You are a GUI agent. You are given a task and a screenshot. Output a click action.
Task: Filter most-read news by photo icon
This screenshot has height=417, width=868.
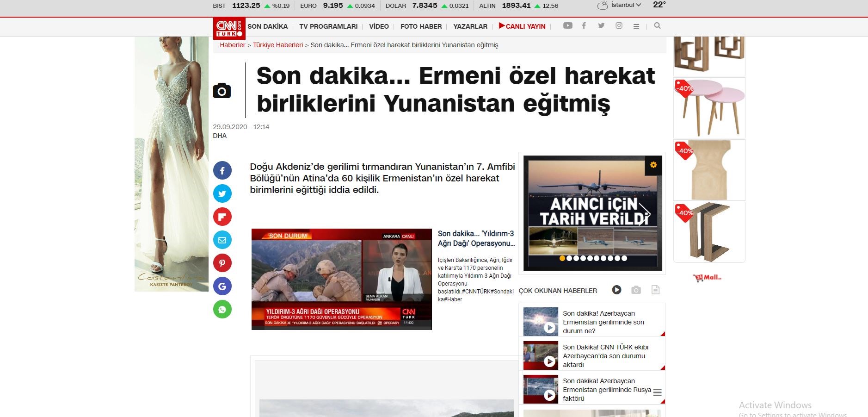click(636, 290)
